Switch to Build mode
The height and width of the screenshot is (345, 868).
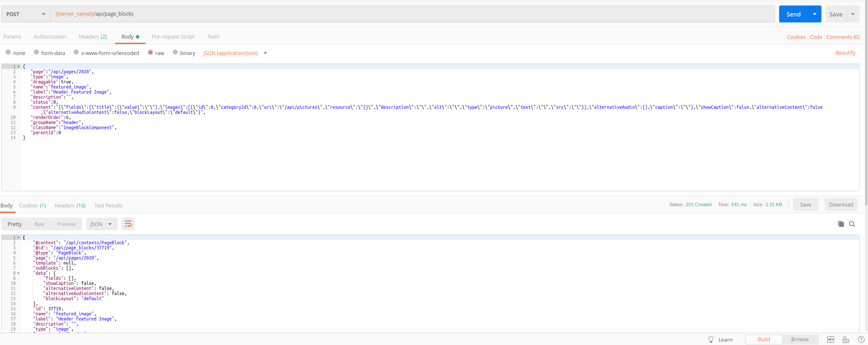coord(764,339)
